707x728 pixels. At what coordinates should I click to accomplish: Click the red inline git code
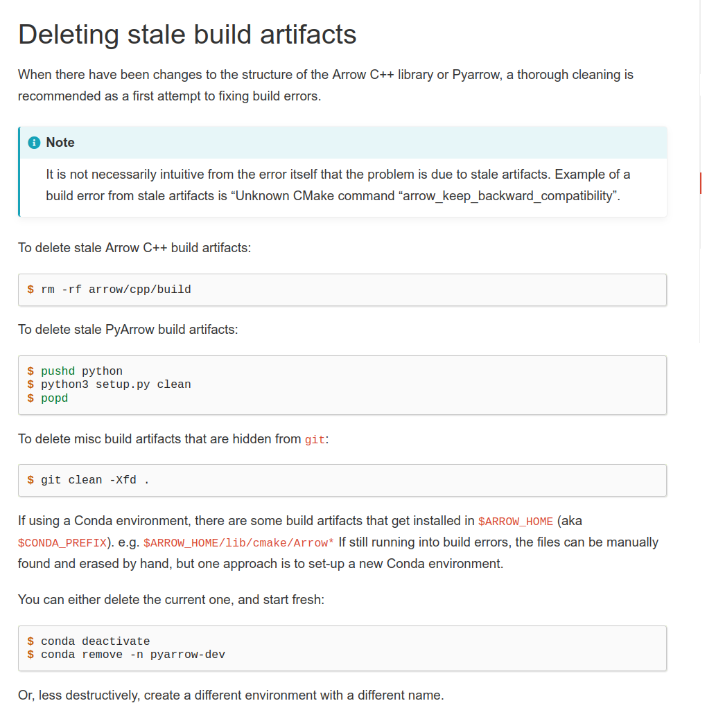point(315,440)
